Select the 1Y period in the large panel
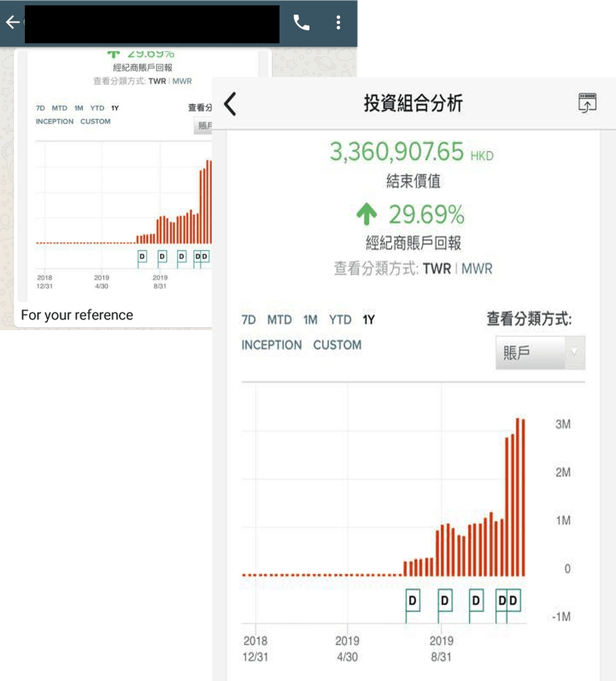616x681 pixels. pos(369,320)
